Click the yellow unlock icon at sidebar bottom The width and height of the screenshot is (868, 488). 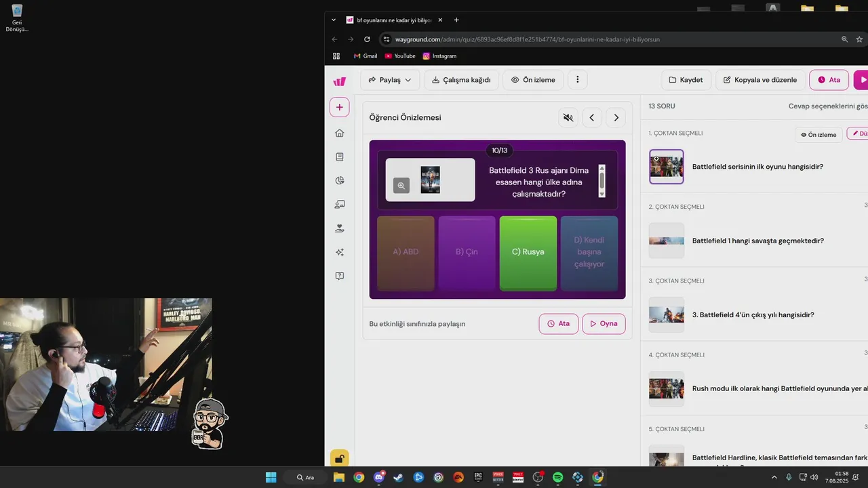[x=340, y=458]
